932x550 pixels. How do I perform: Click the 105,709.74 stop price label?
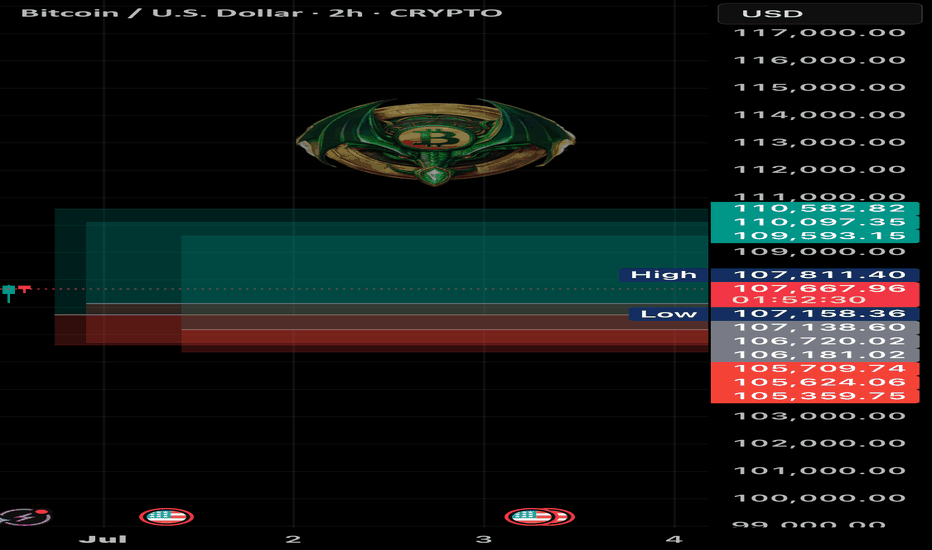(x=815, y=369)
